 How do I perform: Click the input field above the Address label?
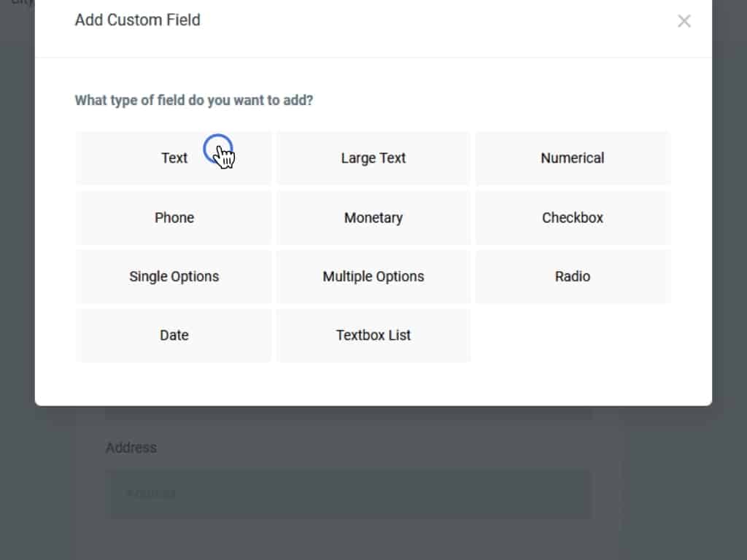(349, 413)
